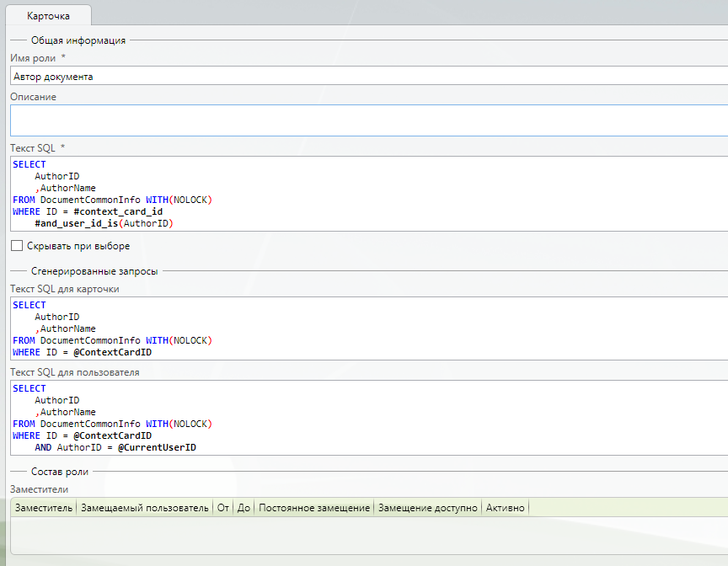Sort by the Активно column header
728x566 pixels.
(x=506, y=508)
